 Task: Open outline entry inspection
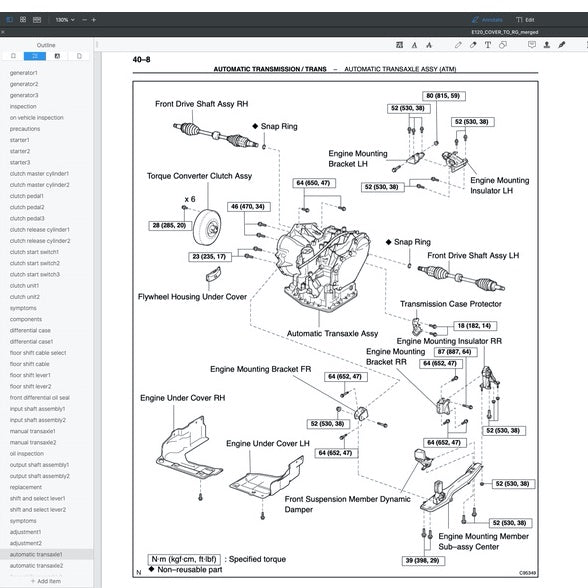[23, 106]
